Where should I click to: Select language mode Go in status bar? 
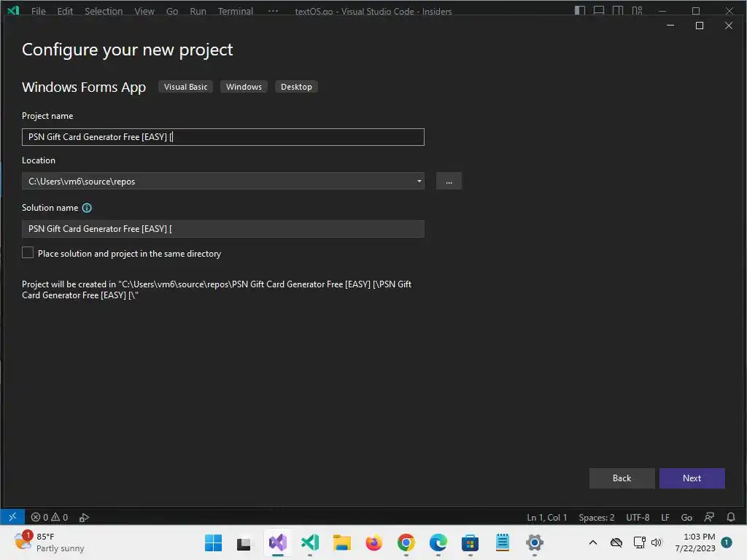coord(686,518)
